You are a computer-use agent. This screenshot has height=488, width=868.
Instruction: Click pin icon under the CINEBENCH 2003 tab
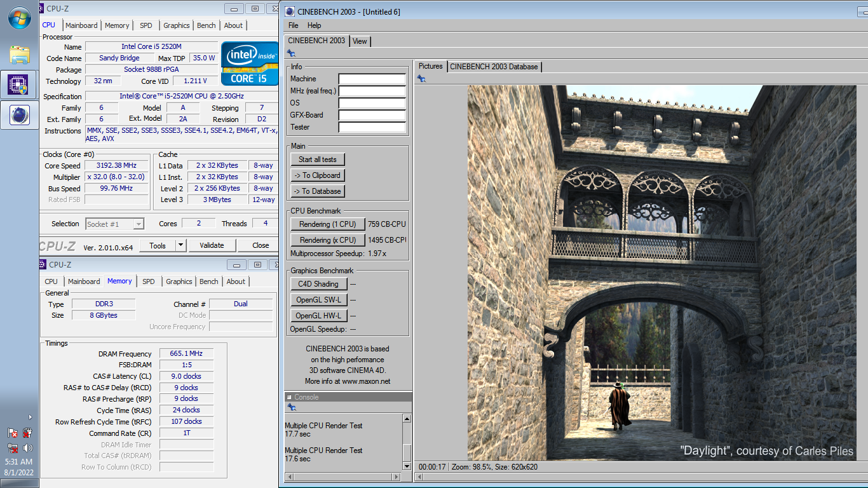point(291,53)
